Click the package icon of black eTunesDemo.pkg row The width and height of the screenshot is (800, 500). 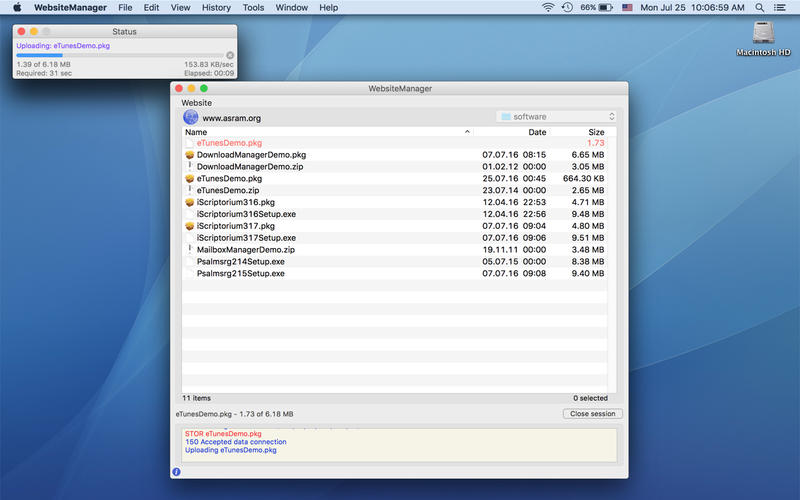[190, 179]
